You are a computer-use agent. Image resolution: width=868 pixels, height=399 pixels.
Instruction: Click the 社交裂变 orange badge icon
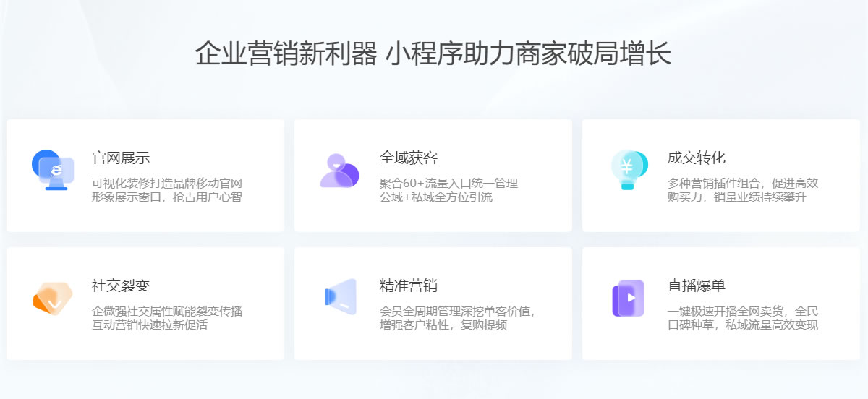53,297
